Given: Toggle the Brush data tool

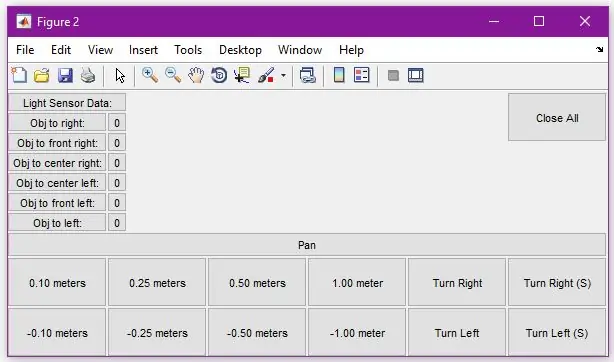Looking at the screenshot, I should pyautogui.click(x=266, y=75).
